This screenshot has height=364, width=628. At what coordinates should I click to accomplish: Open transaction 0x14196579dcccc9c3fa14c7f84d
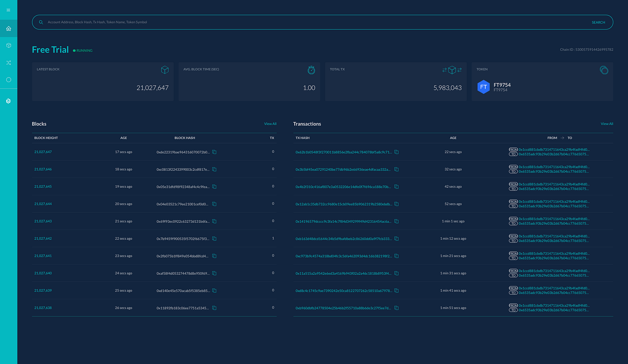coord(344,221)
